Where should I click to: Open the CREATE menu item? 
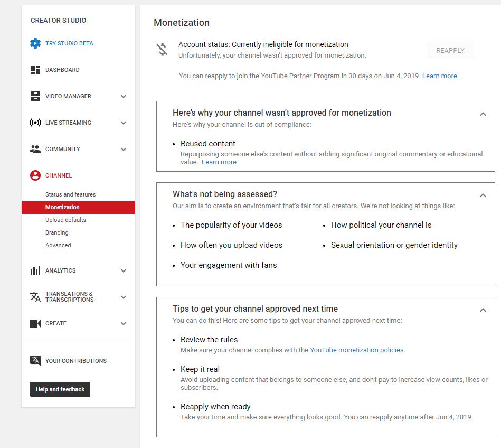pos(56,323)
